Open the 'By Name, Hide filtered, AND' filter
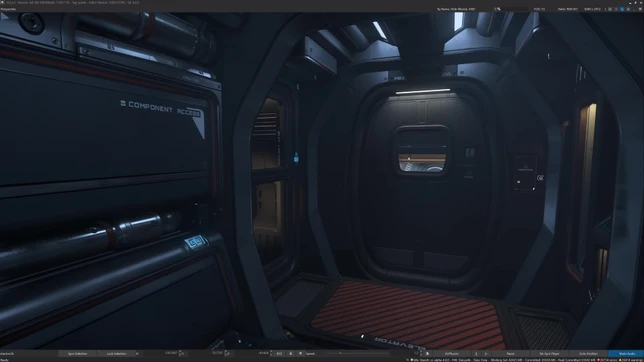Screen dimensions: 644x362 (456, 9)
